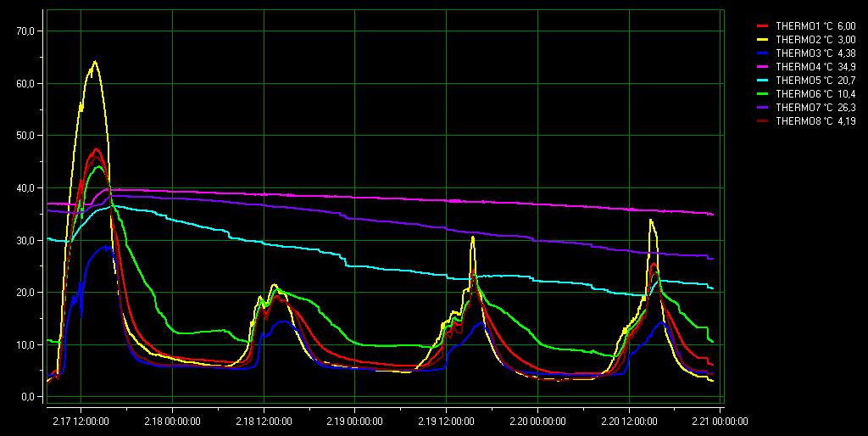The width and height of the screenshot is (868, 436).
Task: Click the 2.19 12:00:00 time label
Action: (x=446, y=422)
